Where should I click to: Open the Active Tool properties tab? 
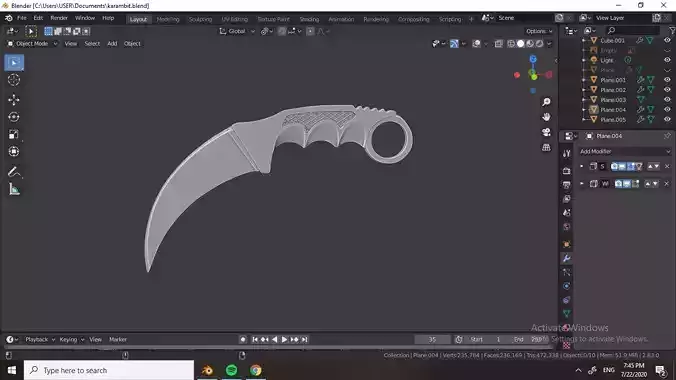[x=566, y=154]
